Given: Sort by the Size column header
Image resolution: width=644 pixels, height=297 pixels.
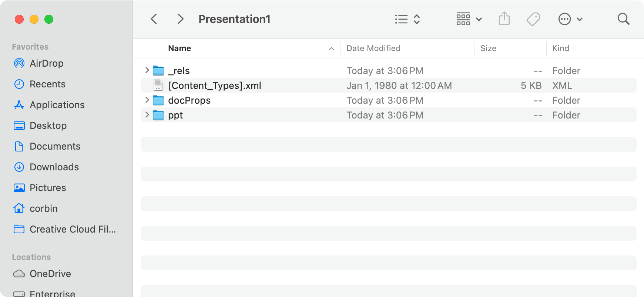Looking at the screenshot, I should tap(488, 49).
